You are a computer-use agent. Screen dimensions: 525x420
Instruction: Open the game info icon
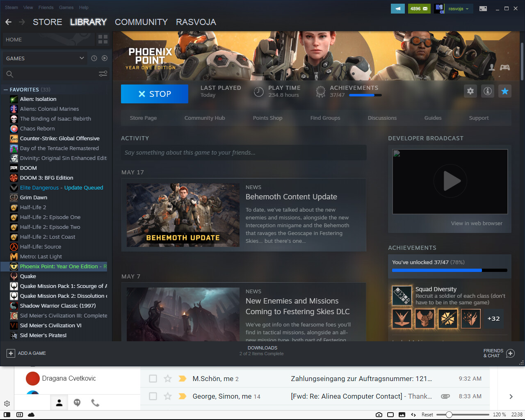click(488, 91)
